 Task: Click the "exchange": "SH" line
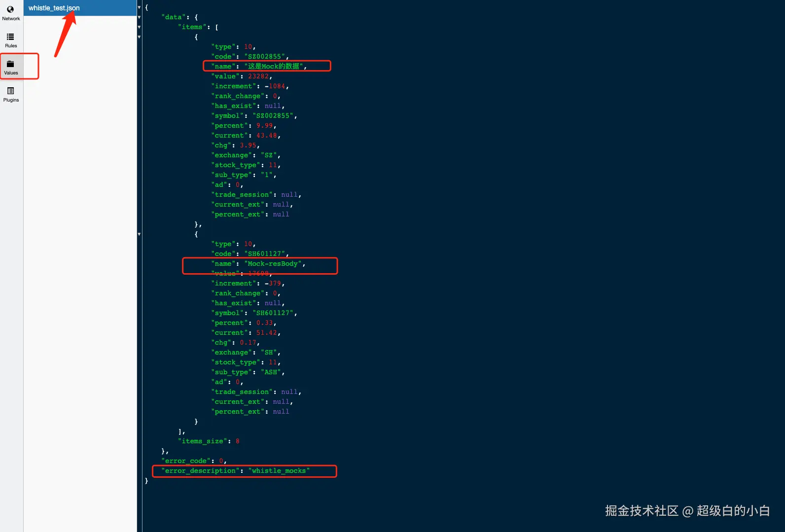246,353
